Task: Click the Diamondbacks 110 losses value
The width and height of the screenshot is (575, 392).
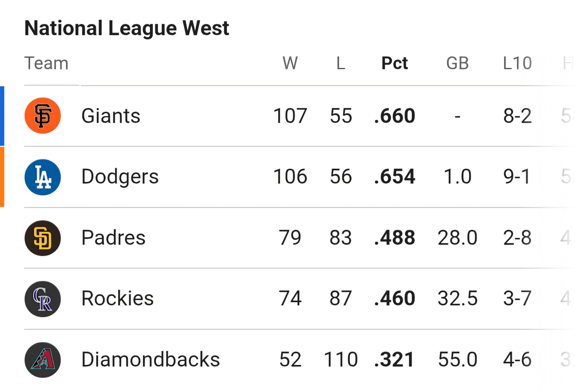Action: click(x=341, y=359)
